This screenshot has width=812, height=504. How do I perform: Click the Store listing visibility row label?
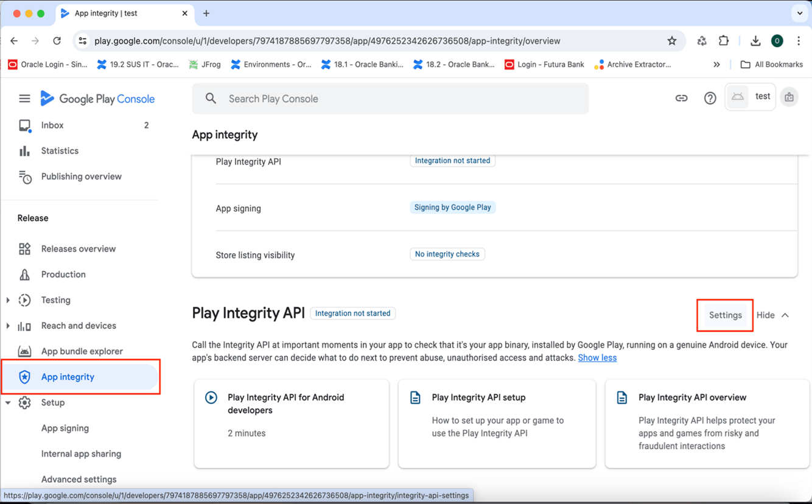pos(255,255)
